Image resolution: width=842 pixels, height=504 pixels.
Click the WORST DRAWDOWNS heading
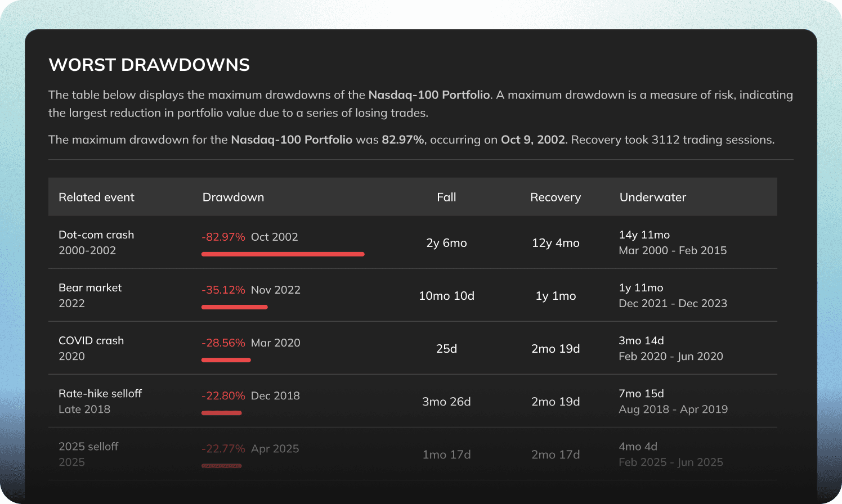pos(149,65)
